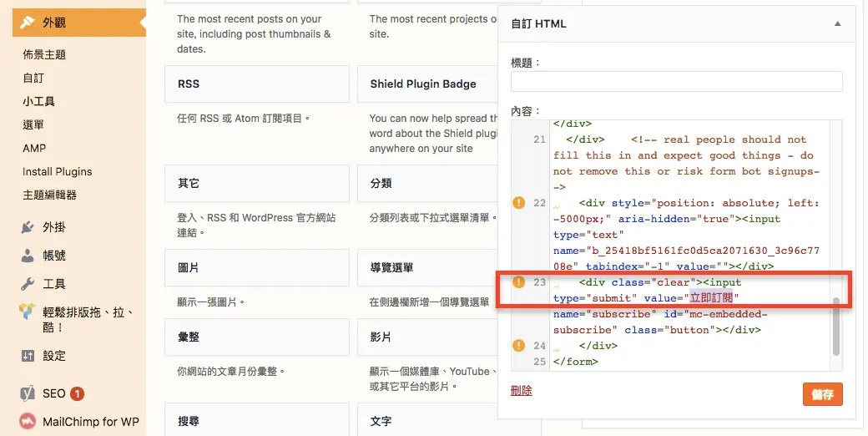Click 分類列表或下拉式選單清單 description text
This screenshot has height=436, width=868.
tap(433, 218)
